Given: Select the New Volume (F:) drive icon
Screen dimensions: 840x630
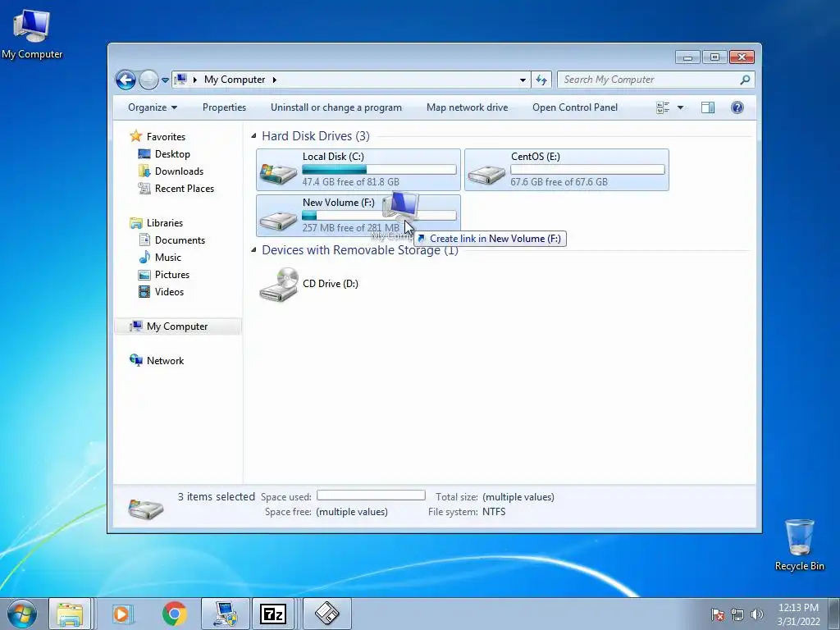Looking at the screenshot, I should coord(278,219).
